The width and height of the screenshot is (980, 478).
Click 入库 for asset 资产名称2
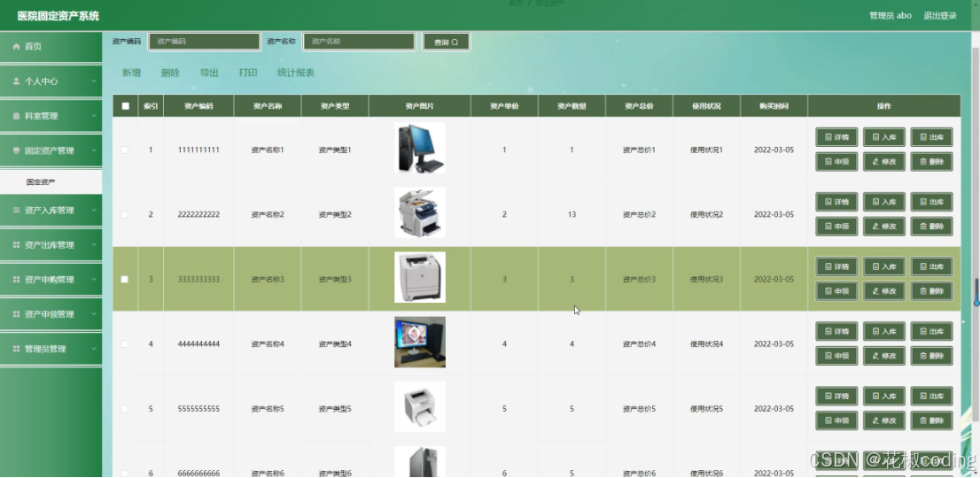[883, 202]
